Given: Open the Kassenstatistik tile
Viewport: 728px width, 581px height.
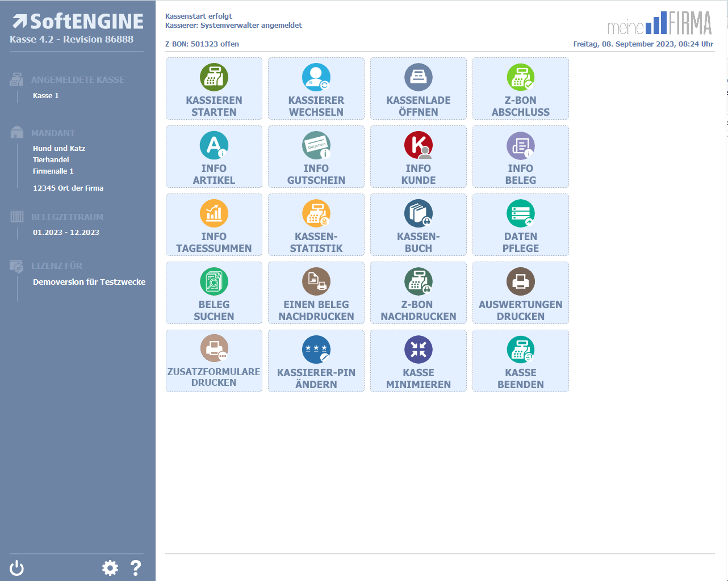Looking at the screenshot, I should point(316,225).
